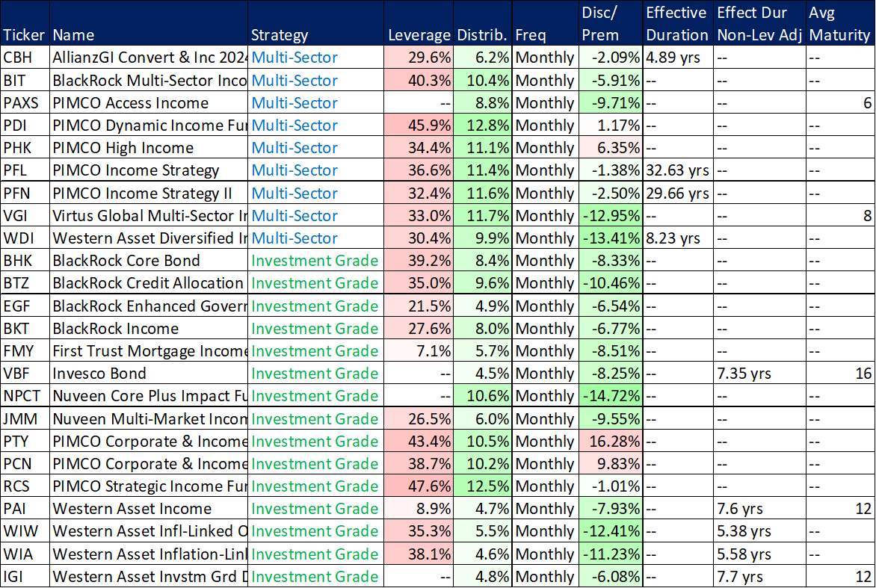Image resolution: width=876 pixels, height=588 pixels.
Task: Click the Leverage column header
Action: click(x=419, y=23)
